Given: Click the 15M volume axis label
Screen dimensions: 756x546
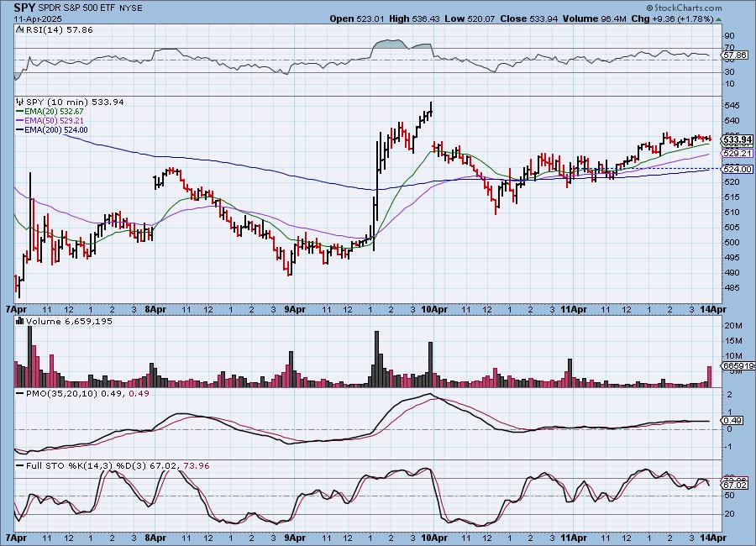Looking at the screenshot, I should point(732,341).
